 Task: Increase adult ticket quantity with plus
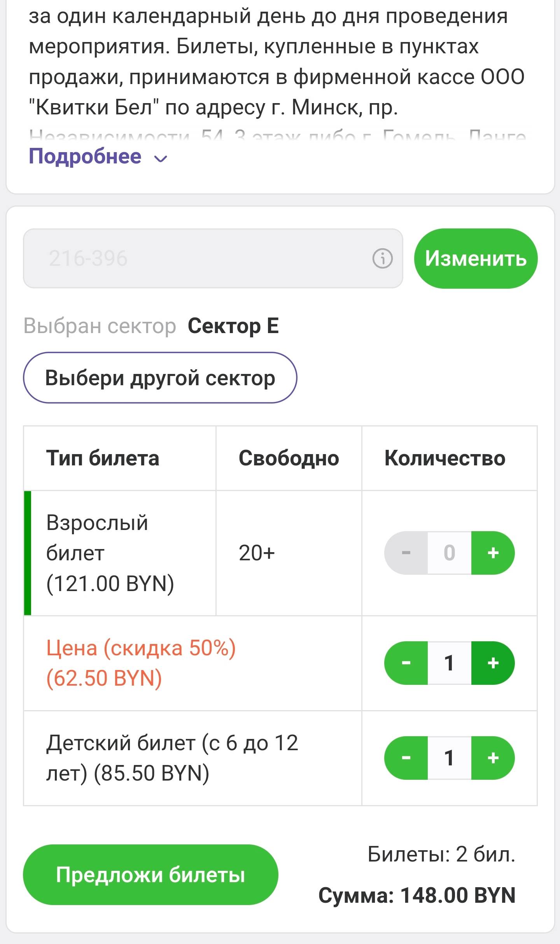pos(493,553)
